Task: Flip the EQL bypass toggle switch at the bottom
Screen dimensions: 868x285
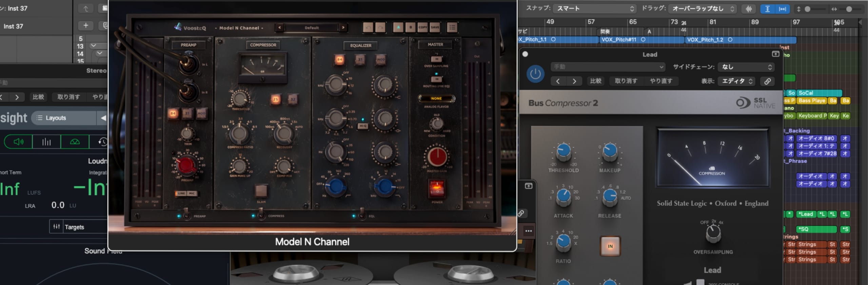Action: click(x=362, y=214)
